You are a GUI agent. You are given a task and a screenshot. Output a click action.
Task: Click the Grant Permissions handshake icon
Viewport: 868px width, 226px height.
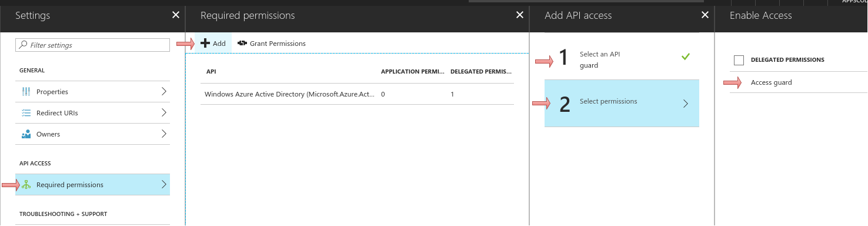[x=242, y=44]
